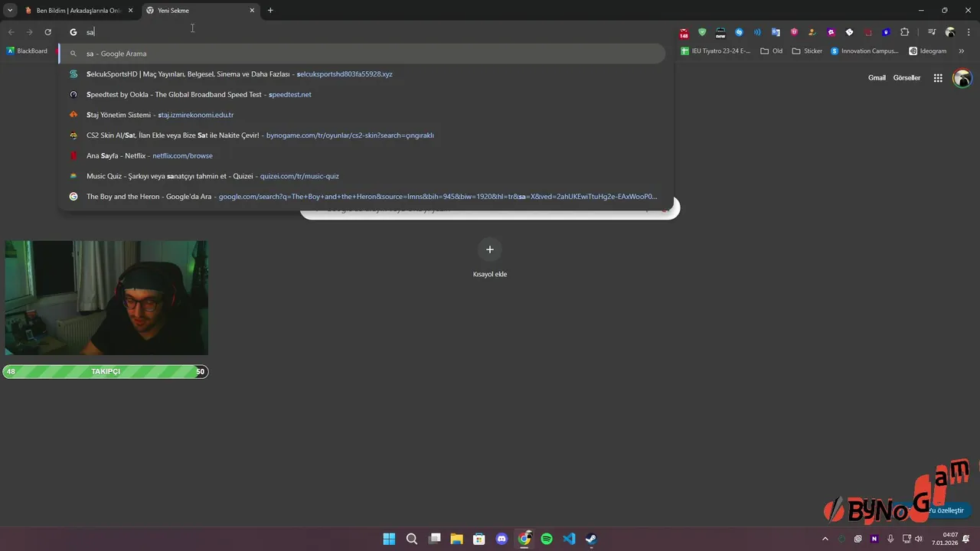Open the Chrome profile avatar in toolbar
Screen dimensions: 980x551
click(950, 32)
